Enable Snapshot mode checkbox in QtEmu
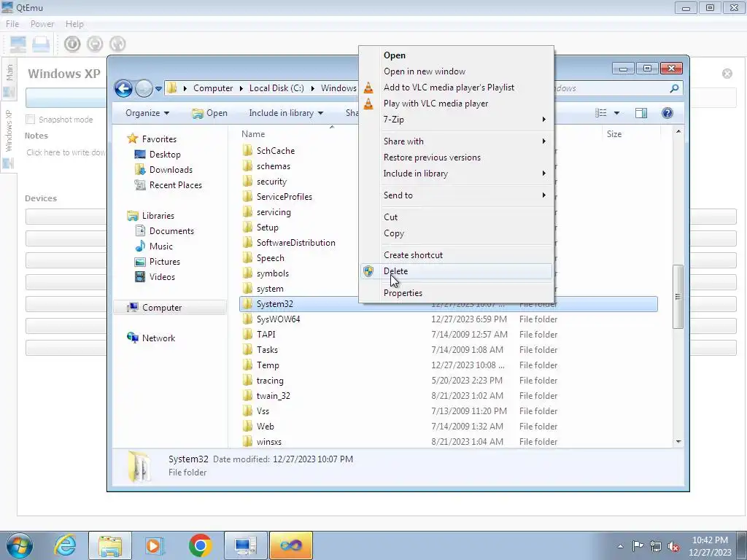747x560 pixels. pos(31,120)
